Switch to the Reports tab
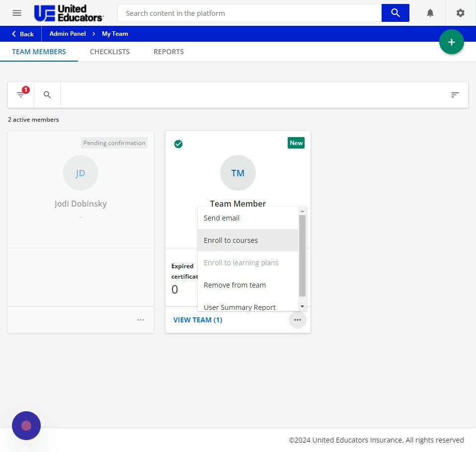Viewport: 476px width, 452px height. (168, 52)
